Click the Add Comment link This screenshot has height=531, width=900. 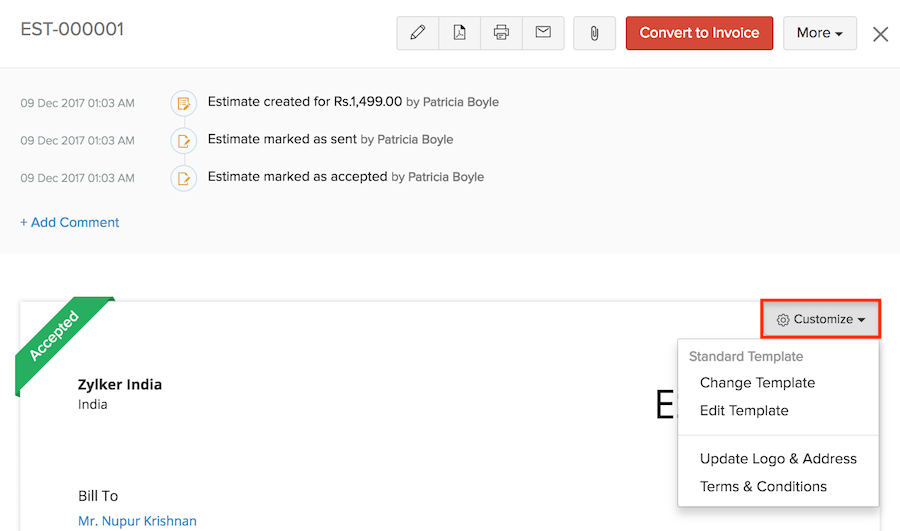coord(70,223)
